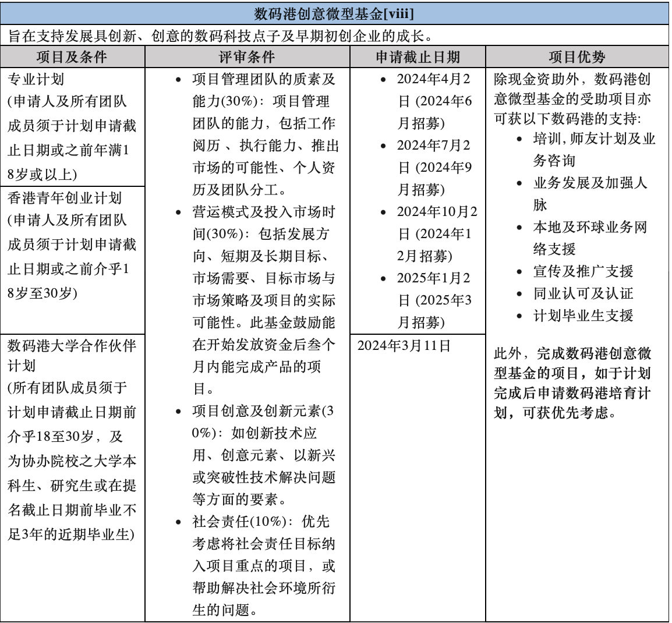Click the text 可获优先考虑
Image resolution: width=672 pixels, height=623 pixels.
[x=565, y=413]
